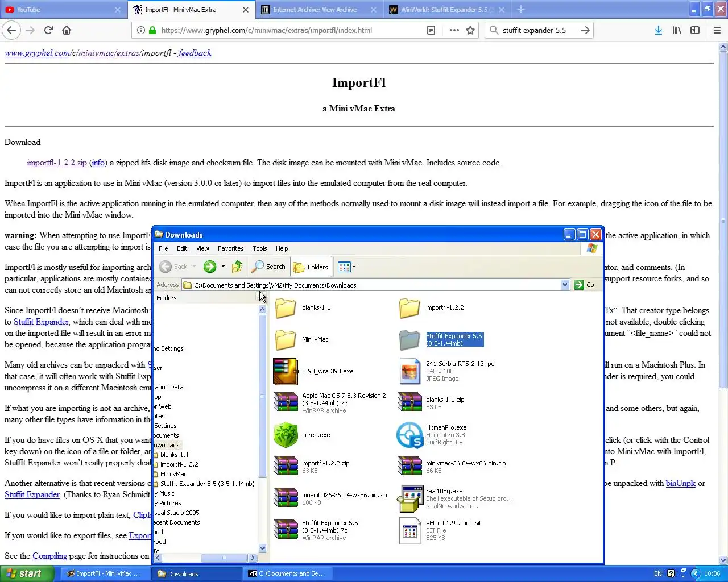
Task: Expand the Explorer address bar dropdown
Action: coord(565,285)
